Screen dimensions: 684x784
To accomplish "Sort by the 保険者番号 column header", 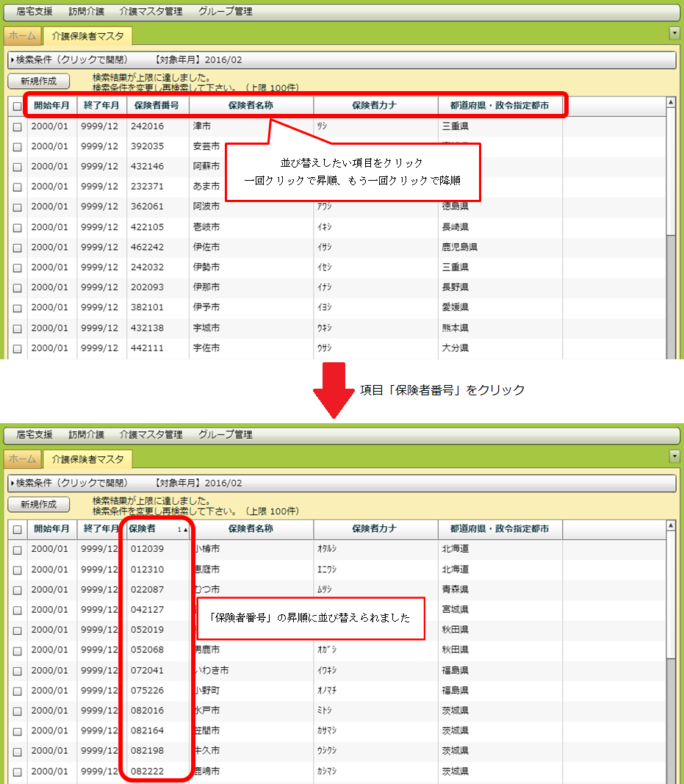I will [157, 106].
